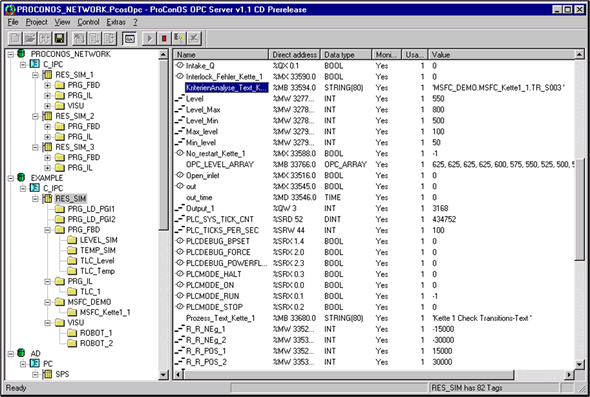
Task: Click the PROCONOS_NETWORK database icon in tree
Action: pos(21,54)
